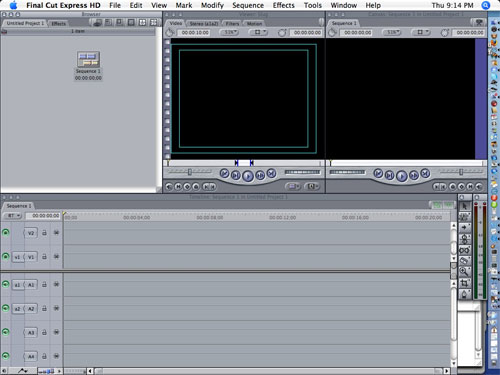Open the Filters tab in Viewer
The height and width of the screenshot is (375, 500).
232,24
